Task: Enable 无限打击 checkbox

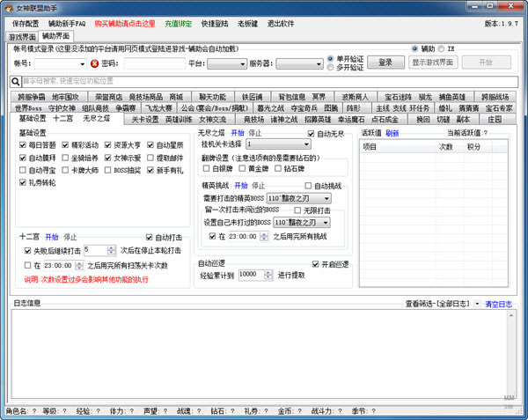Action: point(297,210)
